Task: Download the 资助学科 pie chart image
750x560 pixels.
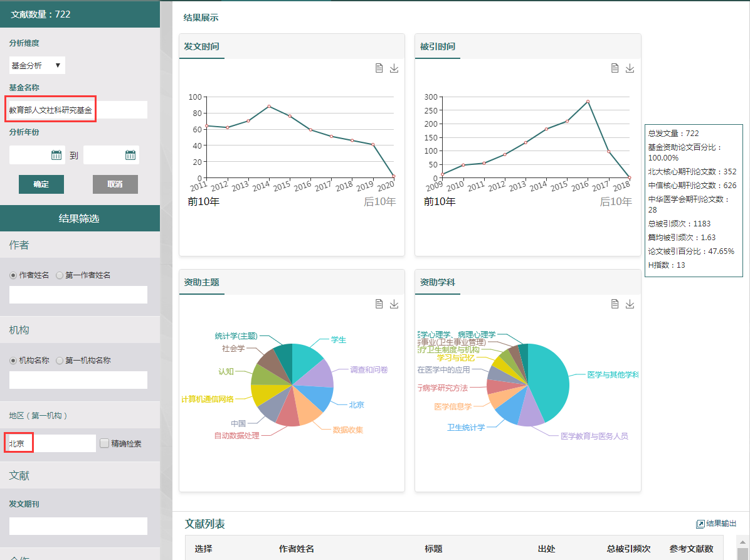Action: tap(630, 304)
